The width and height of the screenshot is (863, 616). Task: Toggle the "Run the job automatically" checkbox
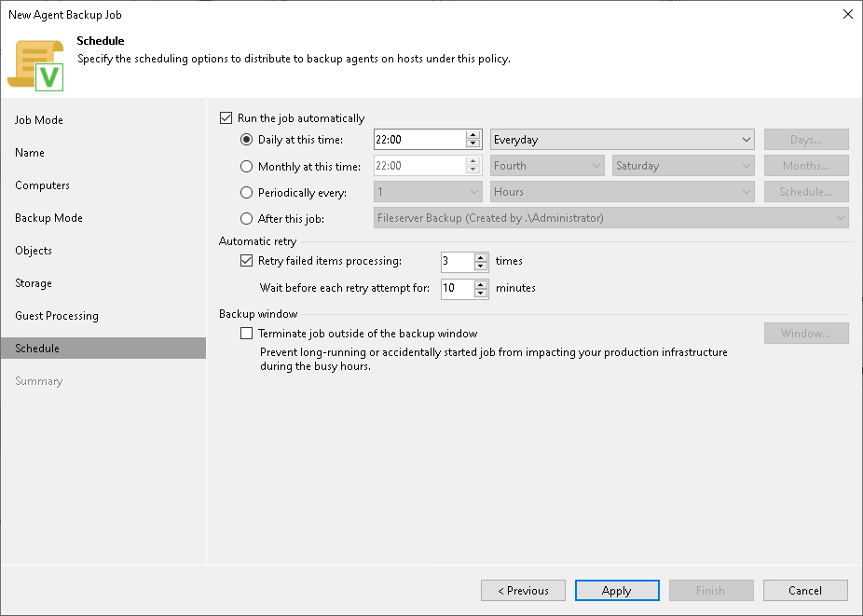(226, 117)
